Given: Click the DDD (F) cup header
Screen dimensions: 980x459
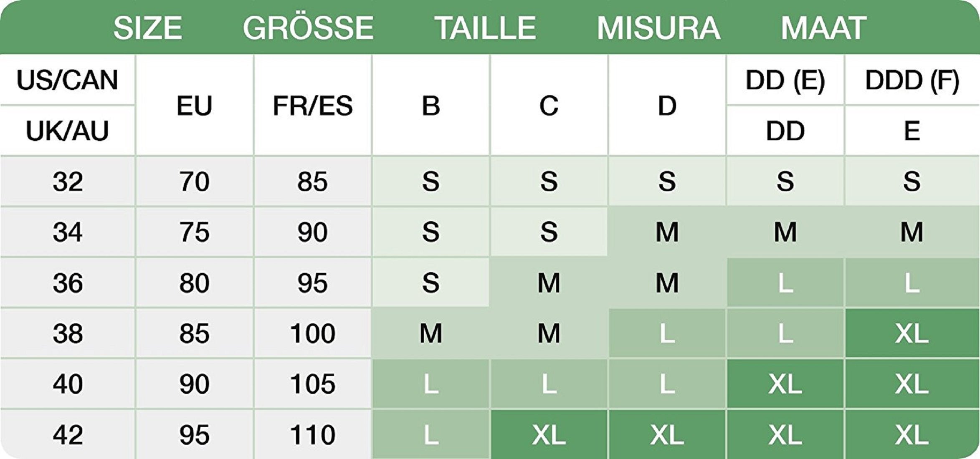Looking at the screenshot, I should (912, 80).
